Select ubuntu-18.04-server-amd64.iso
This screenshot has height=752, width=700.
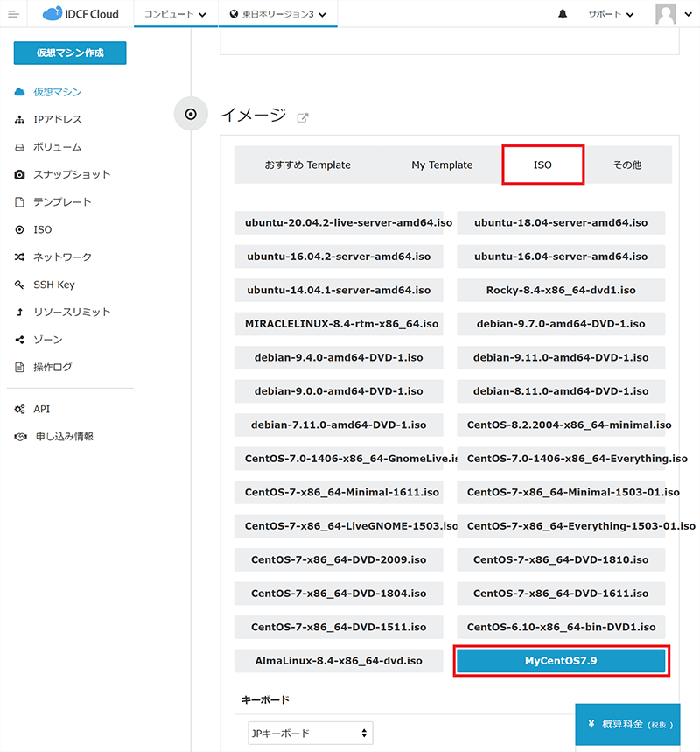(x=561, y=222)
